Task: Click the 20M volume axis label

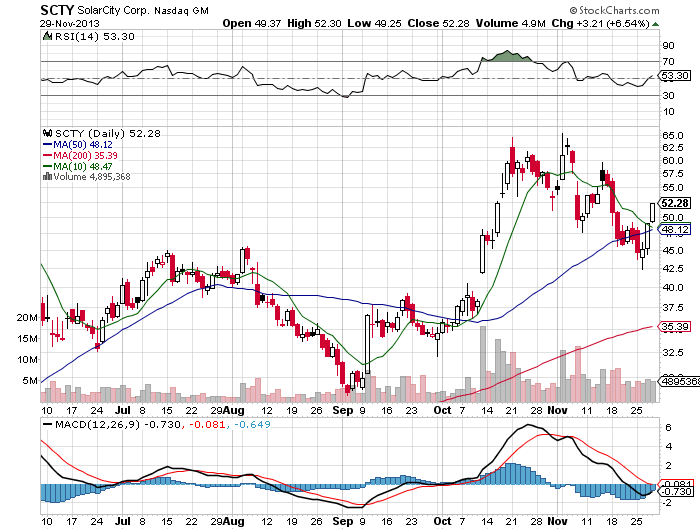Action: 27,318
